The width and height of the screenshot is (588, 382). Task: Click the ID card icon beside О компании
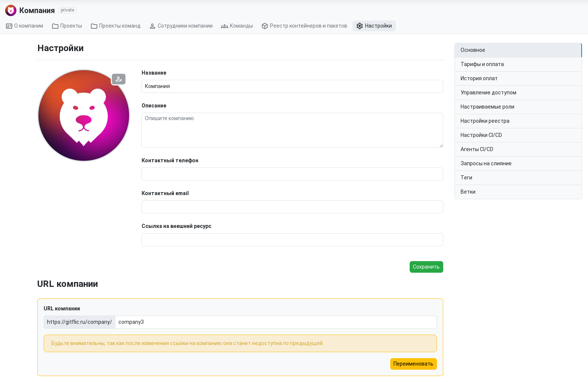point(9,26)
